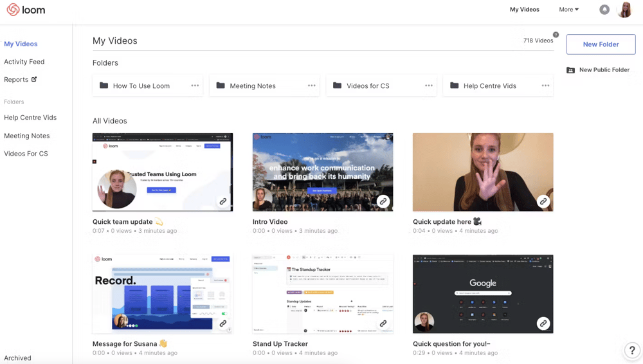Click the Stand Up Tracker title
This screenshot has height=364, width=643.
coord(280,344)
